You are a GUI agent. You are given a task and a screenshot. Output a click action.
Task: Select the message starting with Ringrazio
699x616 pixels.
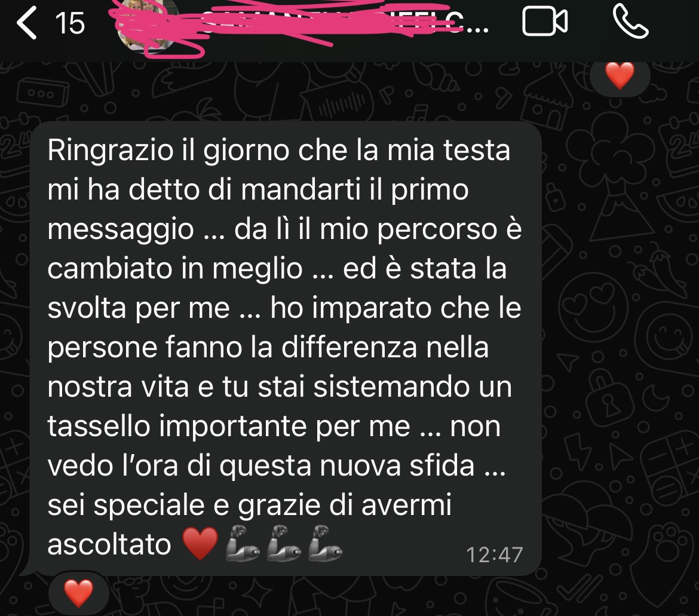click(286, 348)
